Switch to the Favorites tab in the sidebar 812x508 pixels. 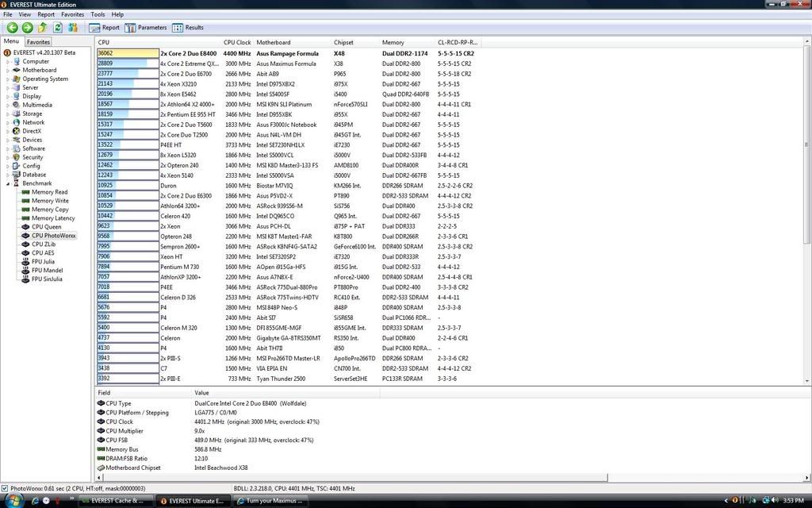(38, 42)
